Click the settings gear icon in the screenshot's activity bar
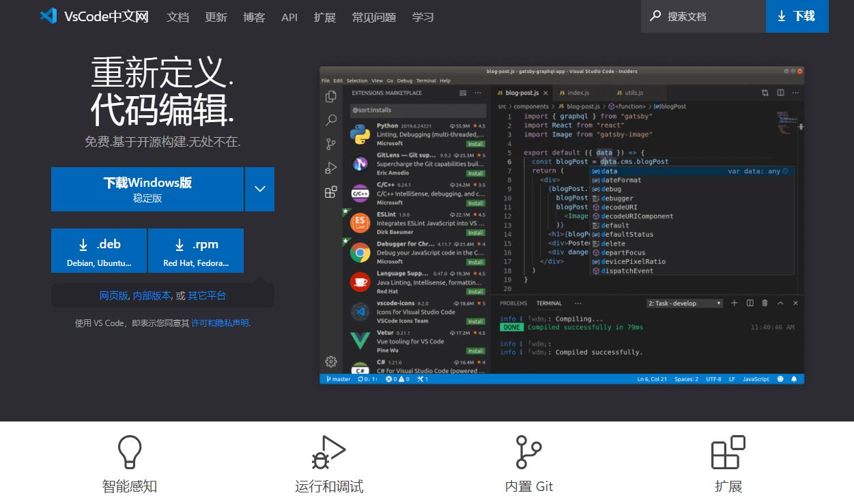Screen dimensions: 854x504 pos(331,361)
